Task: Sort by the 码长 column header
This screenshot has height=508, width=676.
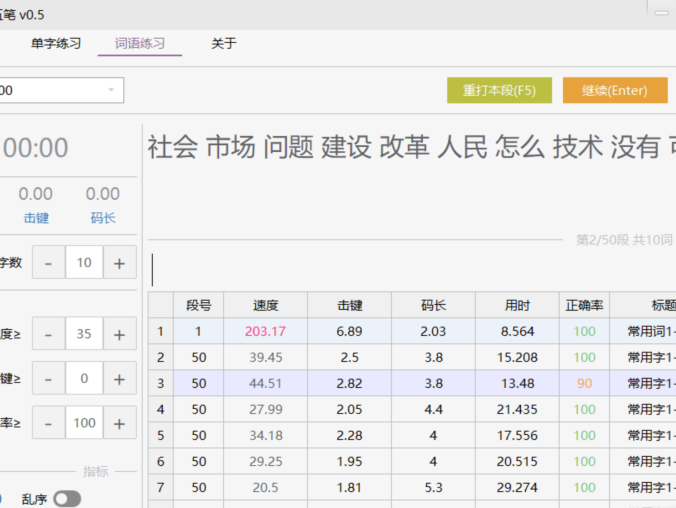Action: pos(433,305)
